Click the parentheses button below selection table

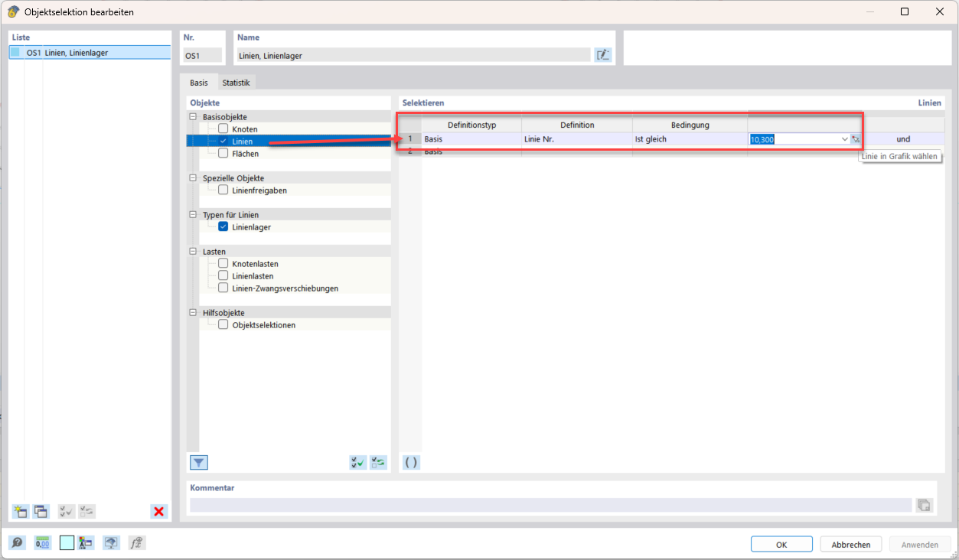point(411,462)
